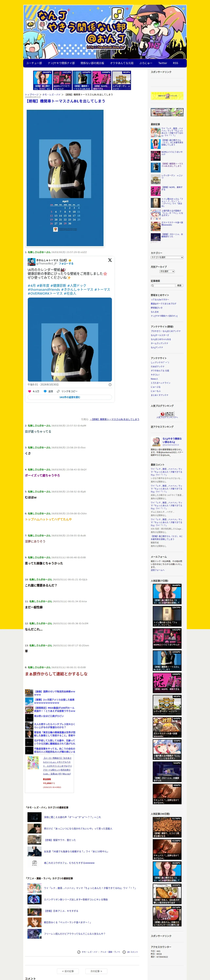
Task: Open キタコレ! sidebar link
Action: point(155,375)
